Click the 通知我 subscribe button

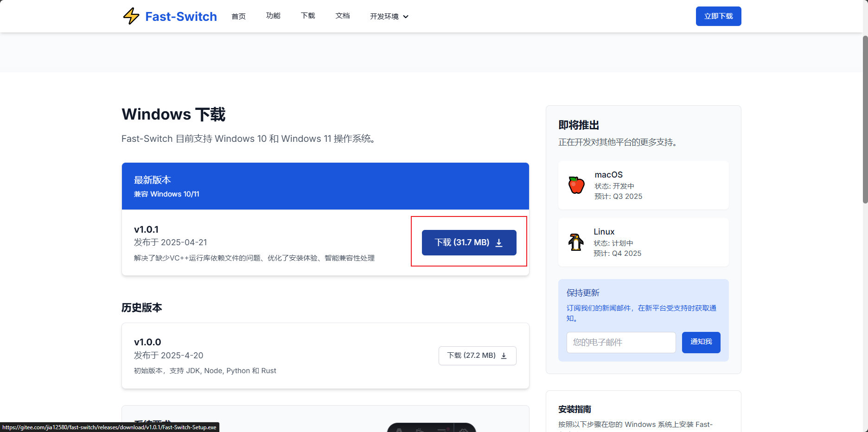pos(701,342)
